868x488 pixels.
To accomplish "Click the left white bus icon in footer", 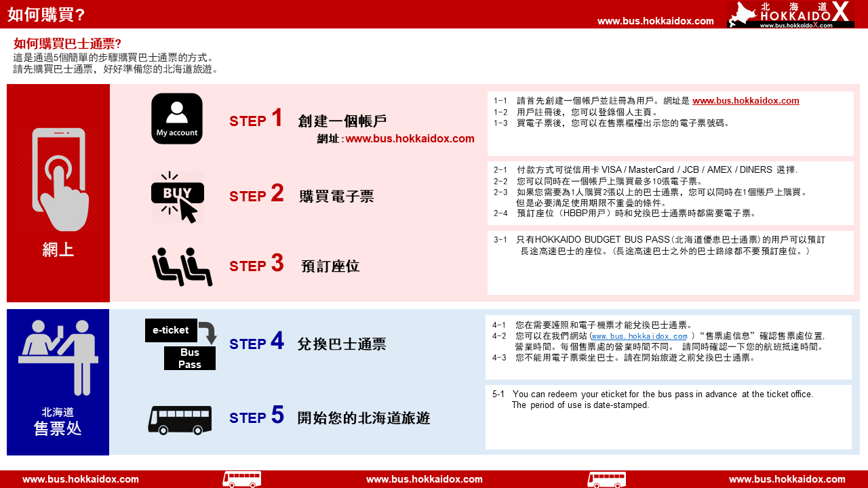I will (x=242, y=479).
